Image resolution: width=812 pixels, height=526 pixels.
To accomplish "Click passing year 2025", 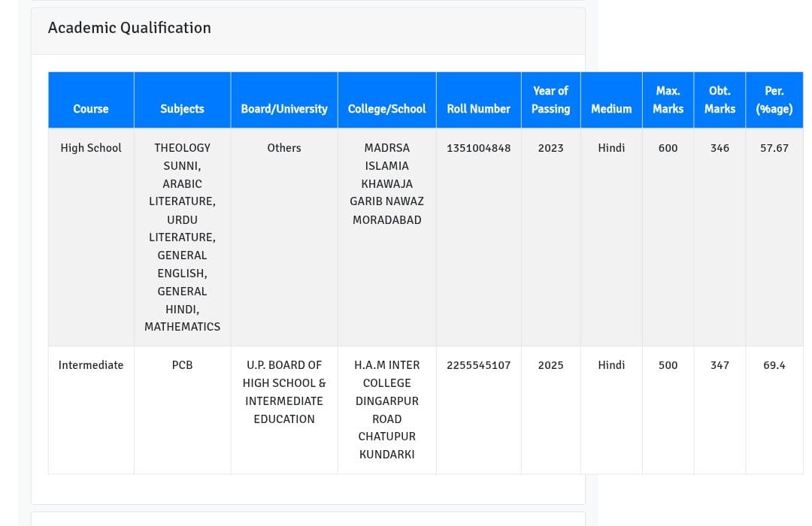I will (x=550, y=365).
